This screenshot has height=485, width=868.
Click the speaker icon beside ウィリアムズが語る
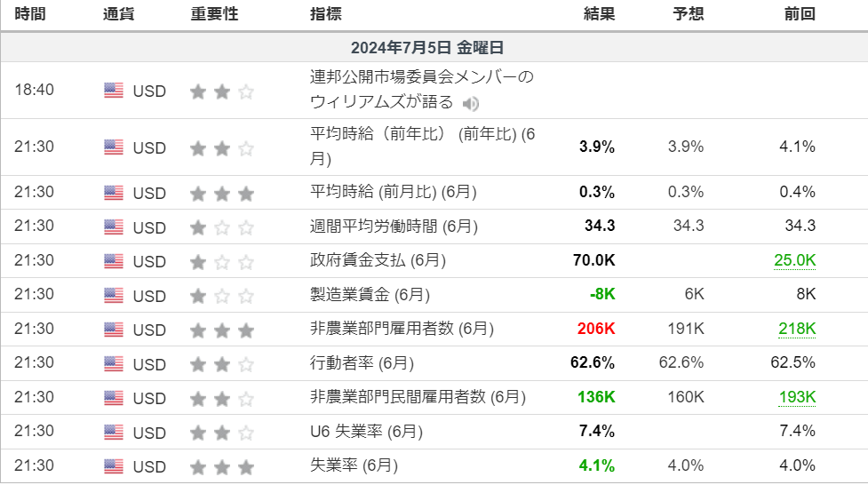pos(471,104)
